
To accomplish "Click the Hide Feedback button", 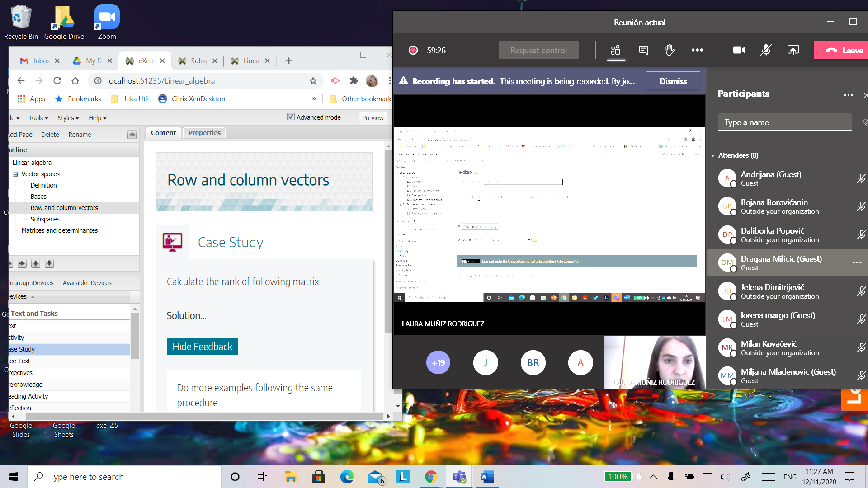I will click(x=202, y=347).
